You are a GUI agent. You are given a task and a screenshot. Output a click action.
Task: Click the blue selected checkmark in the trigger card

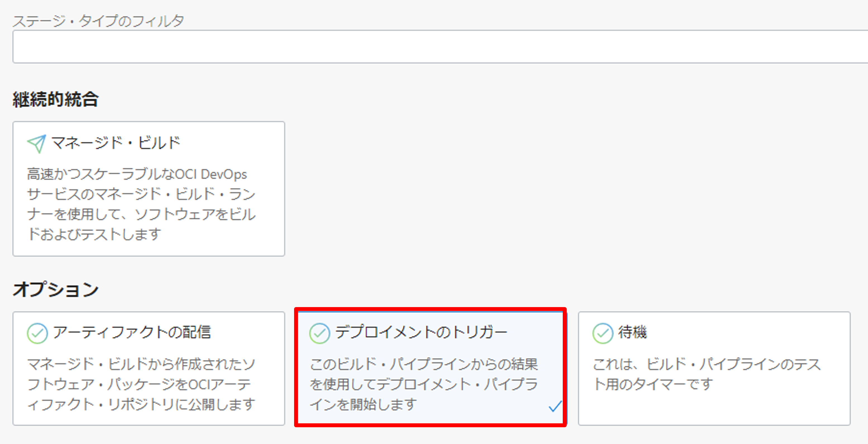pos(555,406)
